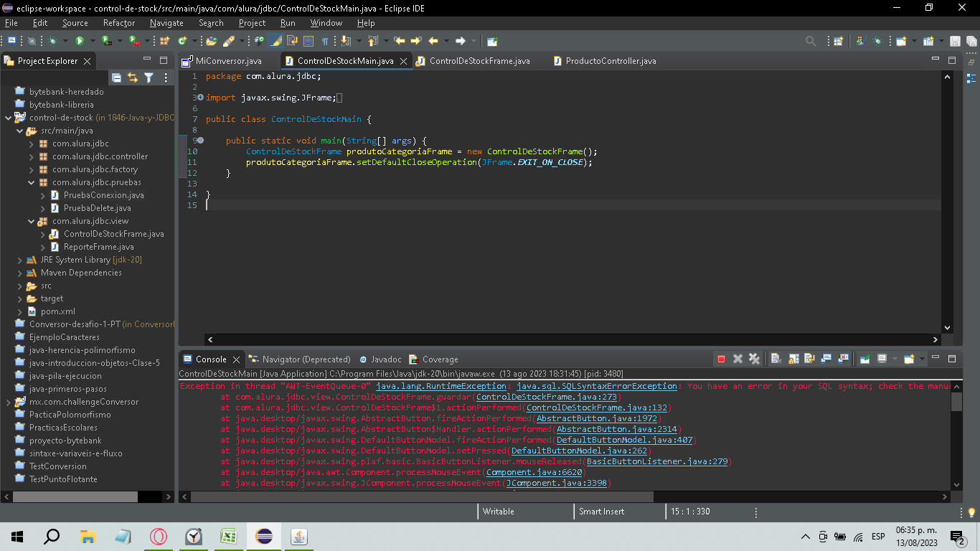Open the Navigate menu
980x551 pixels.
coord(166,23)
